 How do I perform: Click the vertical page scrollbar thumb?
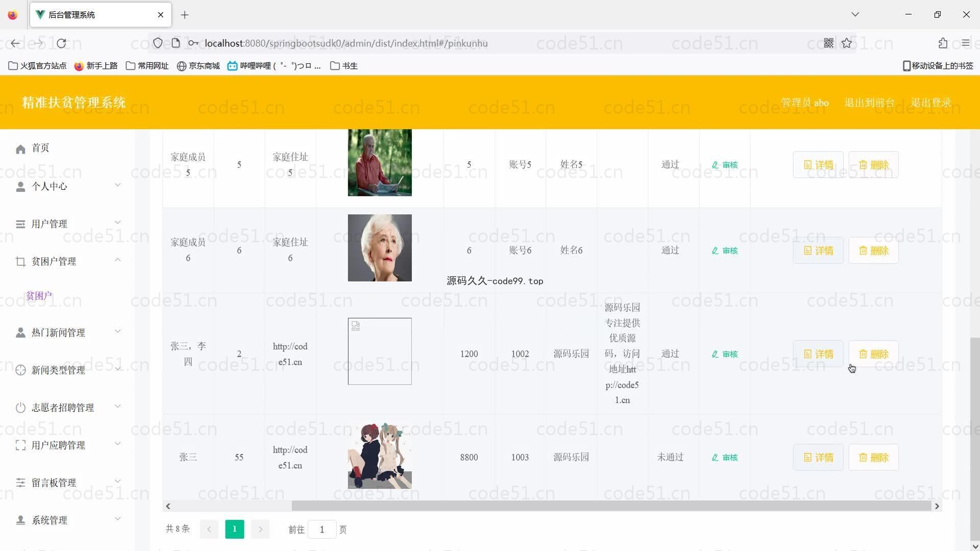[974, 439]
